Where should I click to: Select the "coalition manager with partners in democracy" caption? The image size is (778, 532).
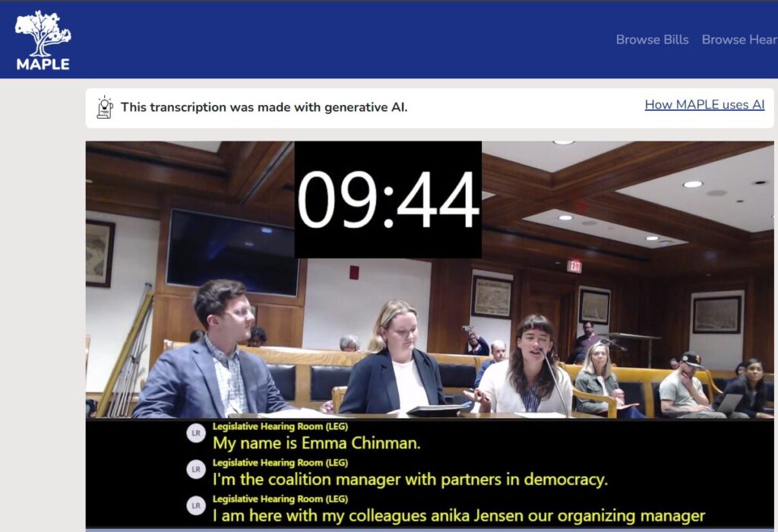(x=410, y=479)
